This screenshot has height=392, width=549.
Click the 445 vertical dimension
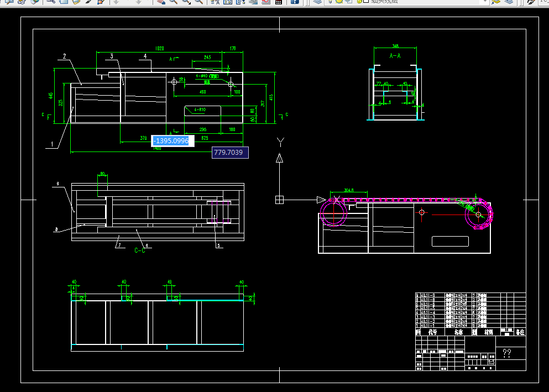[51, 96]
